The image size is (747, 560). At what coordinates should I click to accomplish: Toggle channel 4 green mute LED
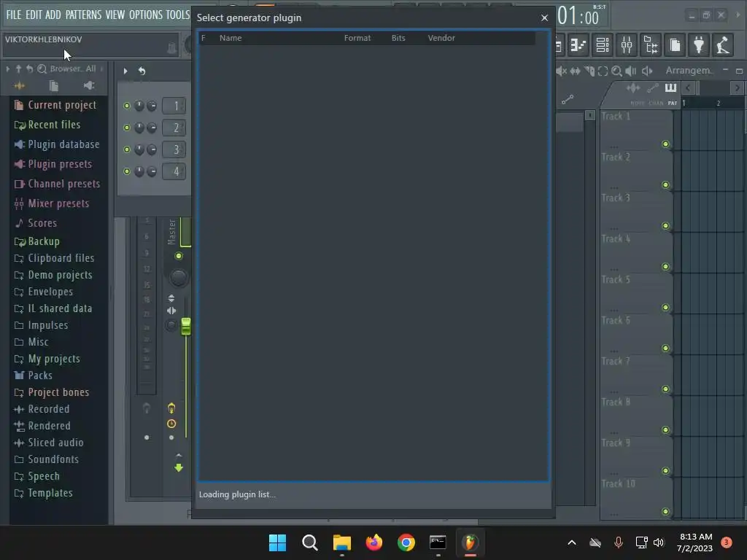127,171
